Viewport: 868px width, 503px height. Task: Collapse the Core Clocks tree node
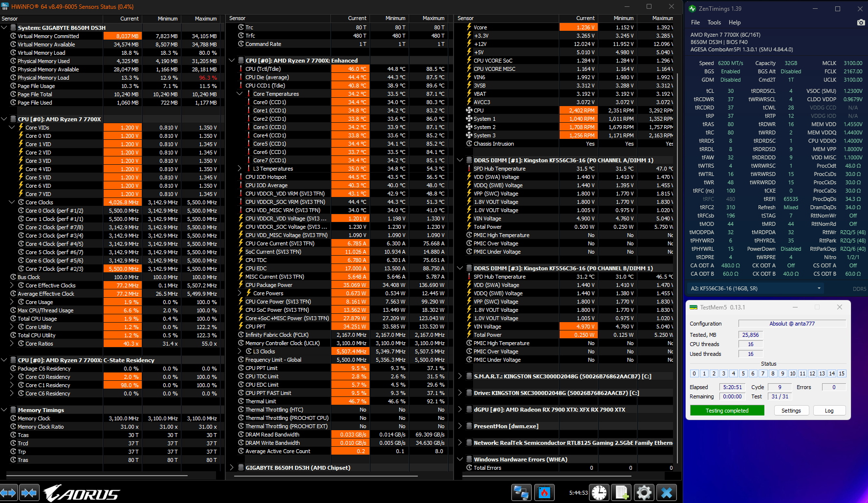[12, 202]
